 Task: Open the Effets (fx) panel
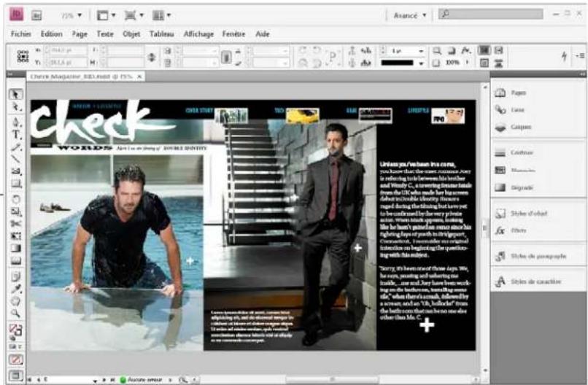coord(511,230)
